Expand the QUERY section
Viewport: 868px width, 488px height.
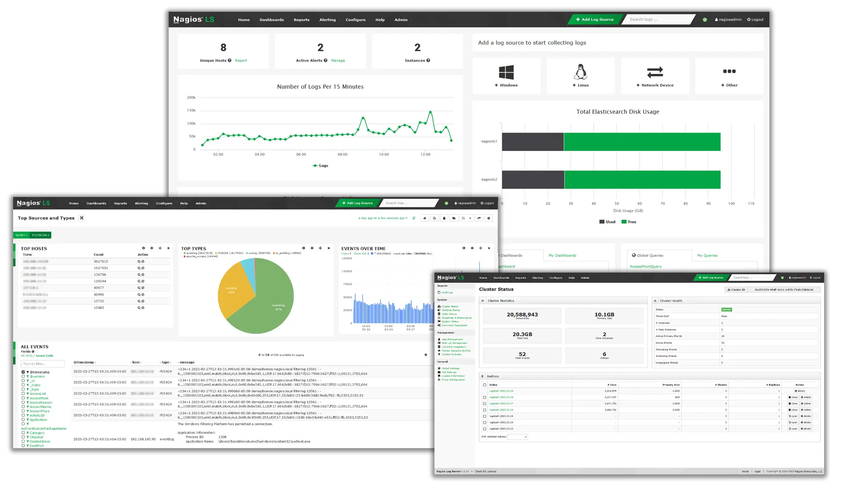pyautogui.click(x=21, y=235)
